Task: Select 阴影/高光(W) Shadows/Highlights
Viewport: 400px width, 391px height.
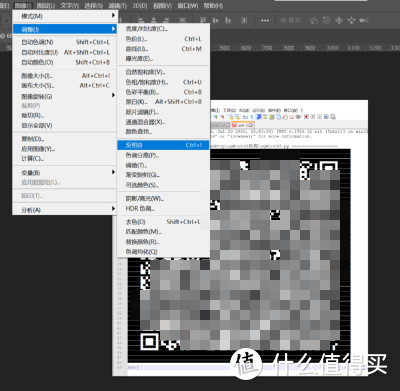Action: [x=163, y=198]
